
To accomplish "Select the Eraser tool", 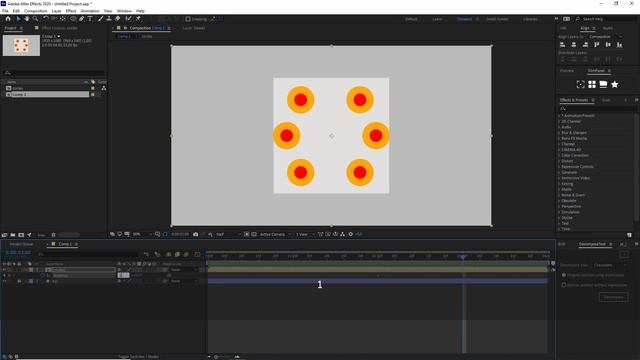I will pyautogui.click(x=118, y=19).
